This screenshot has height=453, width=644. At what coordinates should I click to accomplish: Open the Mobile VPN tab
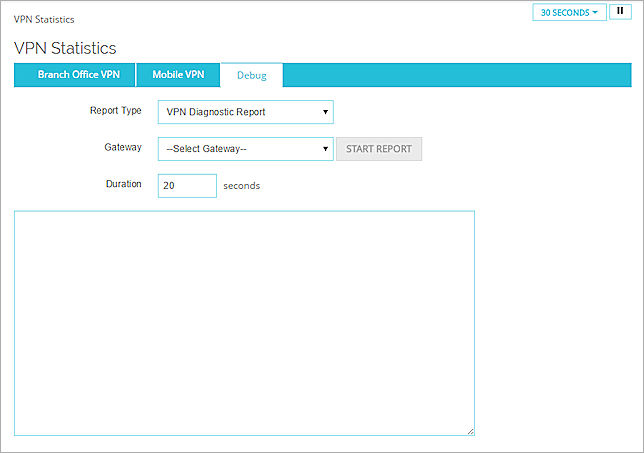point(178,75)
